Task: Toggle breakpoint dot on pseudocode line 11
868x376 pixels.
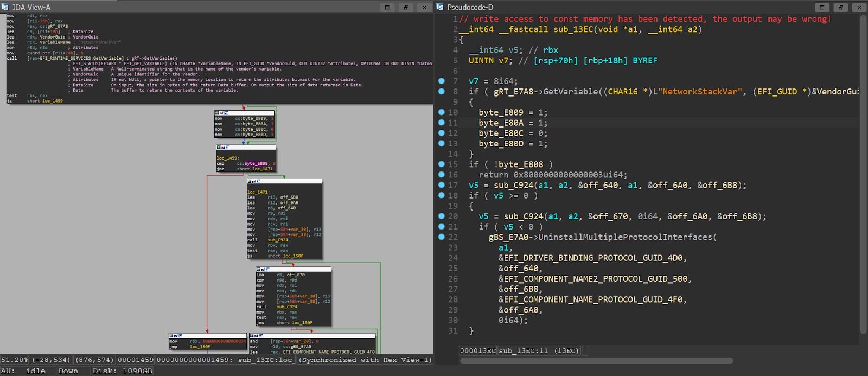Action: (442, 123)
